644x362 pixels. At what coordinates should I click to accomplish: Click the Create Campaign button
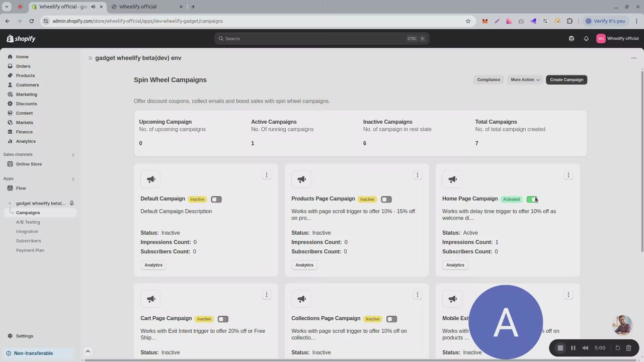pos(567,80)
